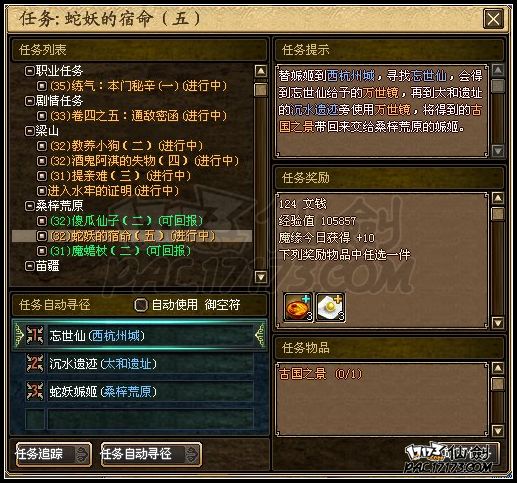Select quest 卷四之五：通敌密函
Viewport: 517px width, 483px height.
[x=138, y=116]
